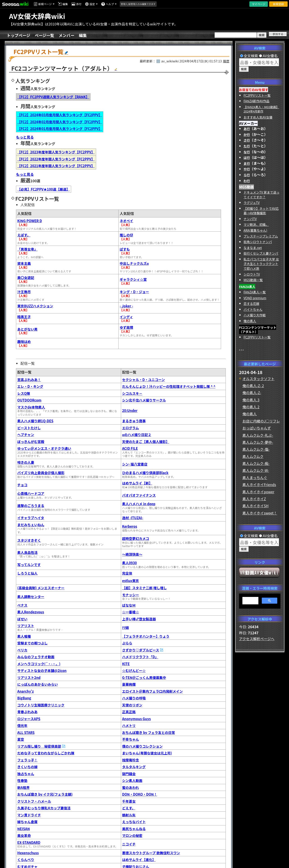
Task: Open 資本主義 in 人気配信 table
Action: coord(24,263)
